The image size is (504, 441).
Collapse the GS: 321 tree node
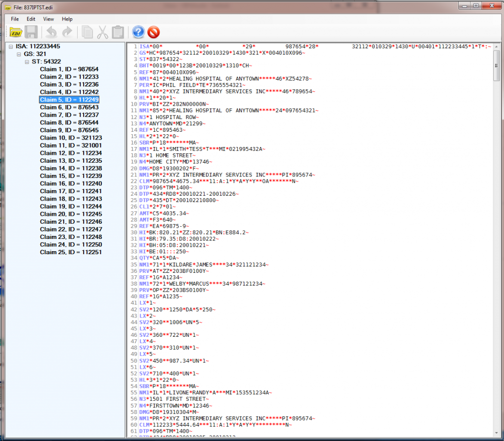[x=18, y=54]
